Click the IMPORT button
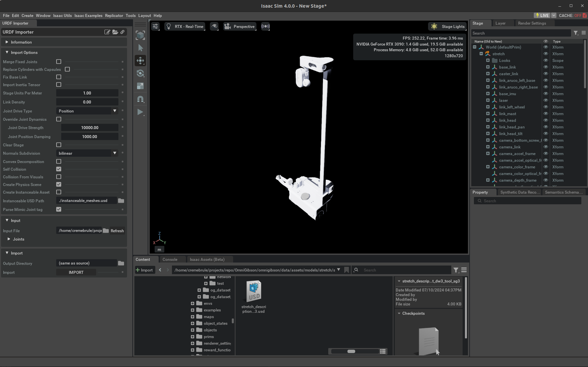 76,272
